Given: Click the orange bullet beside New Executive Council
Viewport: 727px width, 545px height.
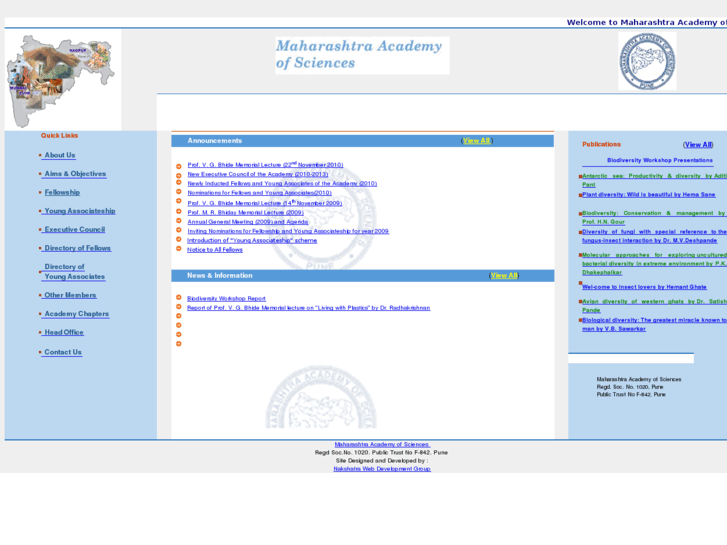Looking at the screenshot, I should 179,176.
